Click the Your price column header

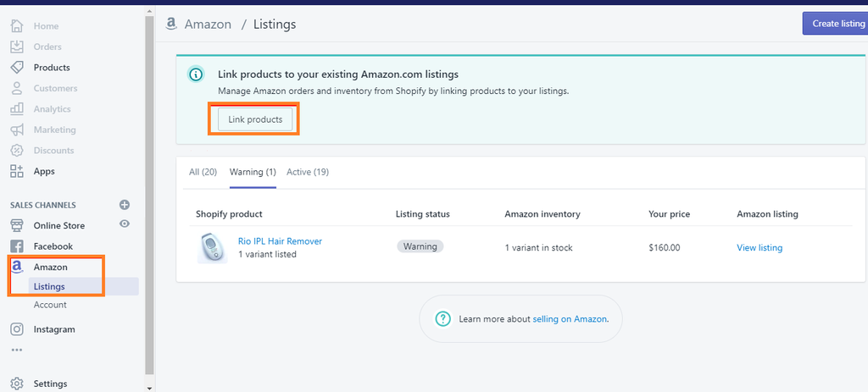[670, 214]
